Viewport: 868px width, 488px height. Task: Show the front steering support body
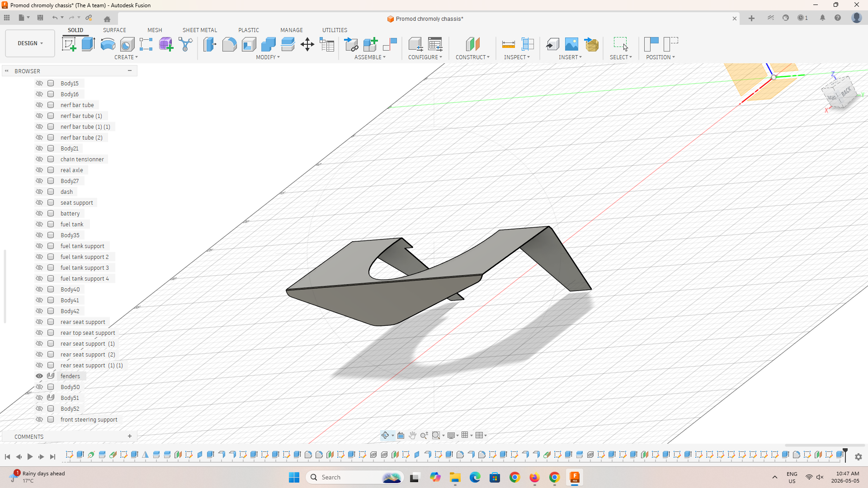[39, 419]
